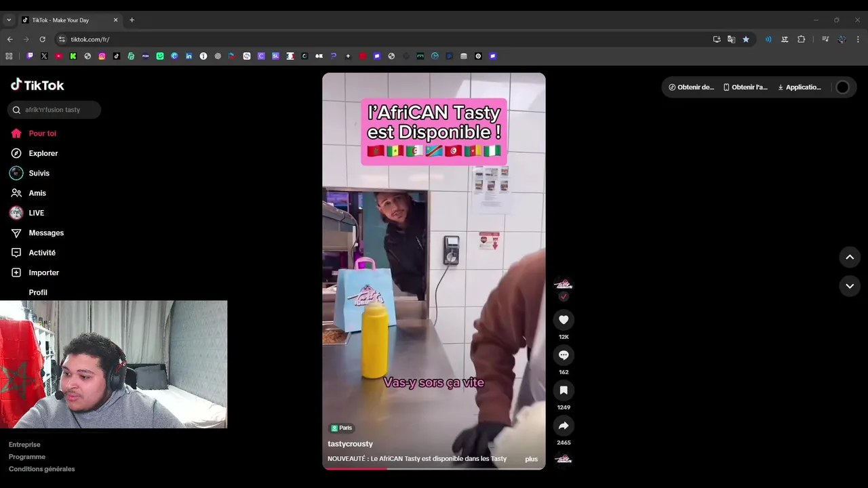Open the Kick bookmark in the bookmarks bar
Viewport: 868px width, 488px height.
73,56
